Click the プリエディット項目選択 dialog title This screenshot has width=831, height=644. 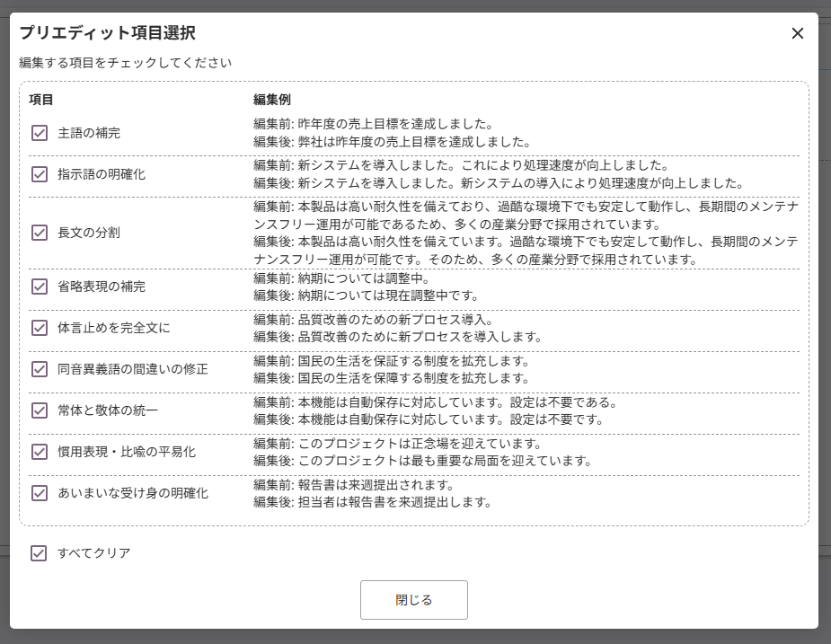pos(108,33)
